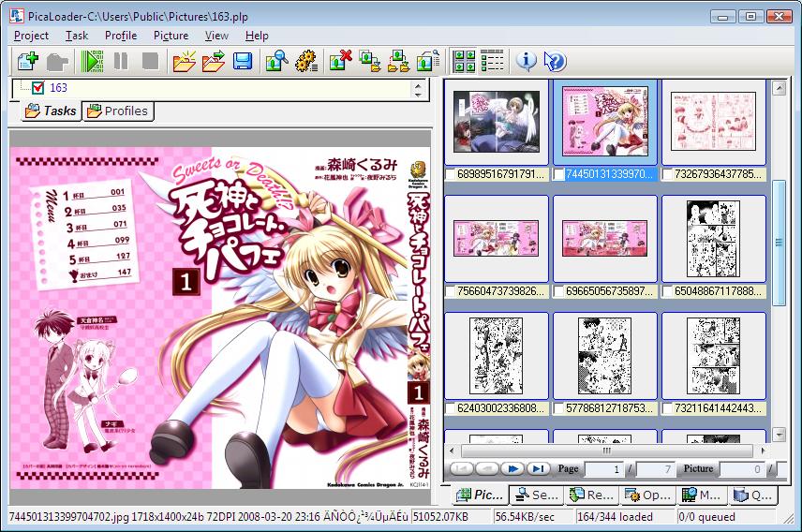Check the box for 57786812718753 thumbnail

pos(558,408)
